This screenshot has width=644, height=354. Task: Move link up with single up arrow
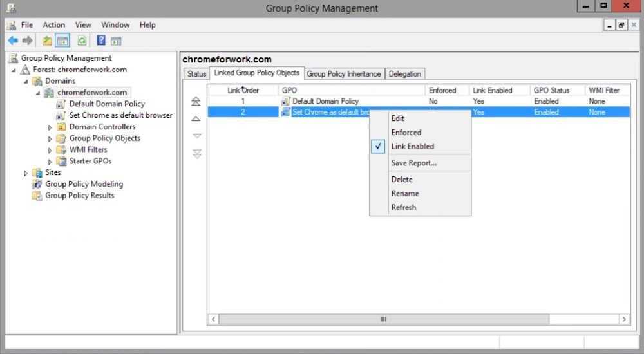(196, 118)
